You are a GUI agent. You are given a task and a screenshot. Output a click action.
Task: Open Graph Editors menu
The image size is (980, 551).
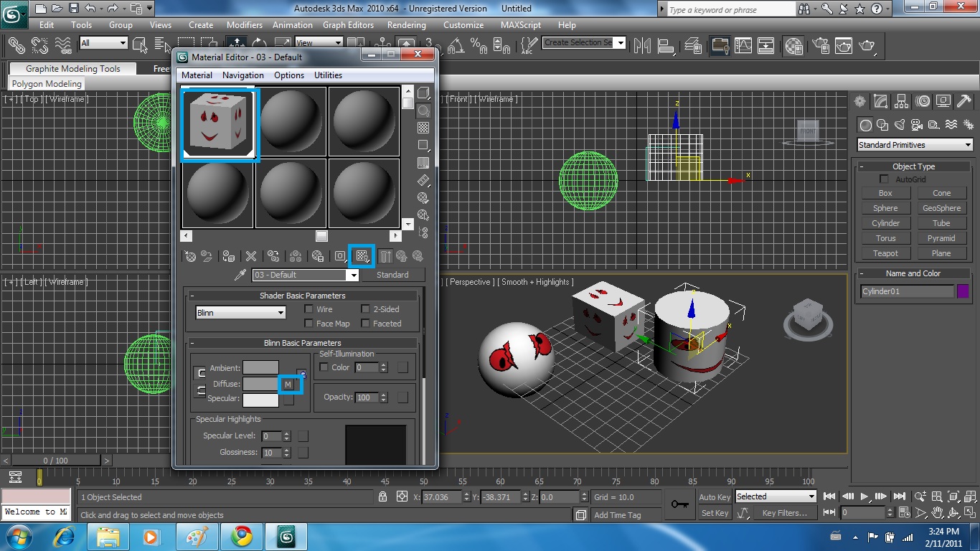coord(348,24)
